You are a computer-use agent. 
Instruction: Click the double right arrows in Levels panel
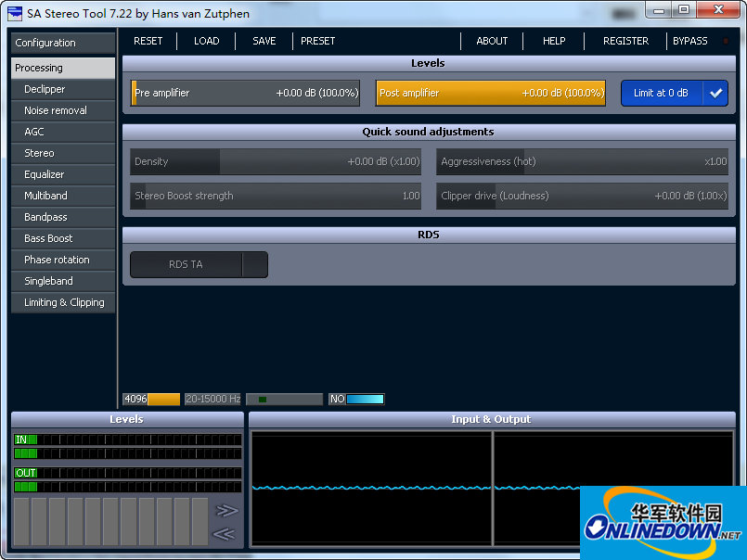point(226,510)
